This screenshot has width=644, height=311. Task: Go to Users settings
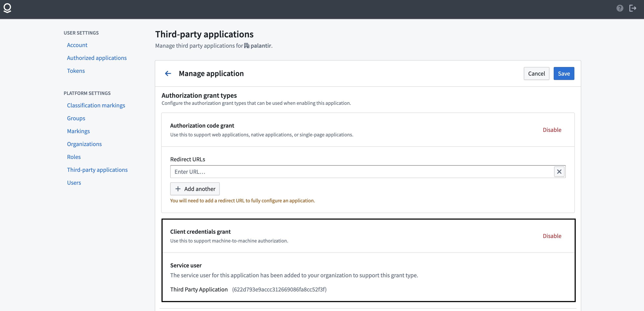point(74,183)
